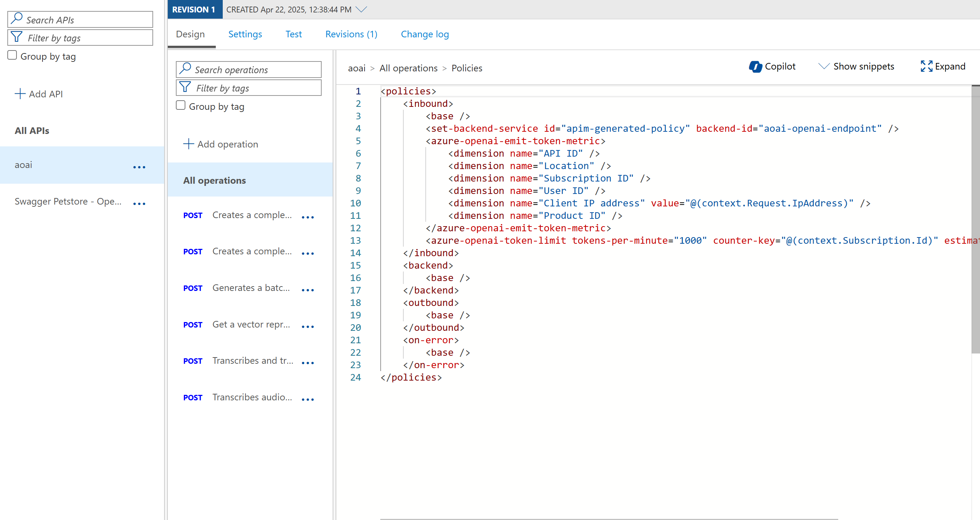Click the Copilot icon in policy editor

[x=755, y=67]
